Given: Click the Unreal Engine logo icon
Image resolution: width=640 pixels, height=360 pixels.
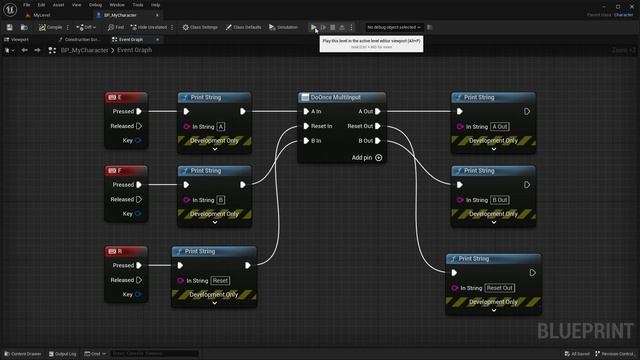Looking at the screenshot, I should [10, 9].
